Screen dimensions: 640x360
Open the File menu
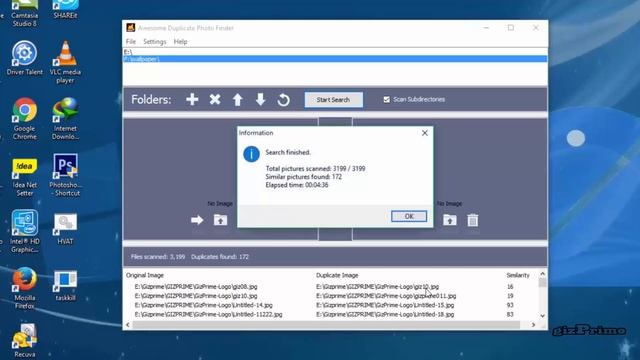pyautogui.click(x=131, y=42)
